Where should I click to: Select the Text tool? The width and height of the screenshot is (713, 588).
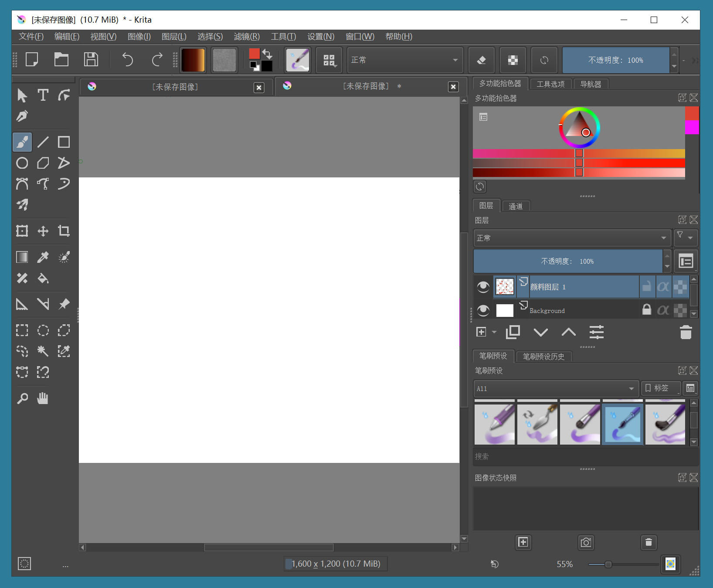pyautogui.click(x=43, y=95)
